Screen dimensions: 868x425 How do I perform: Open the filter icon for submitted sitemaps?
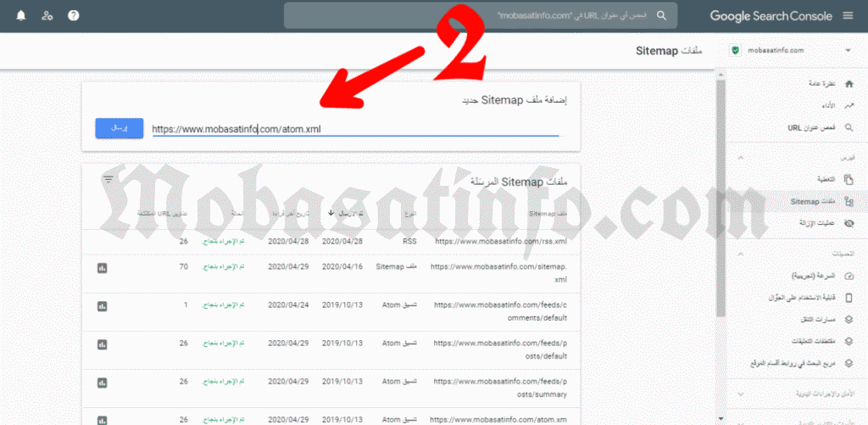108,179
